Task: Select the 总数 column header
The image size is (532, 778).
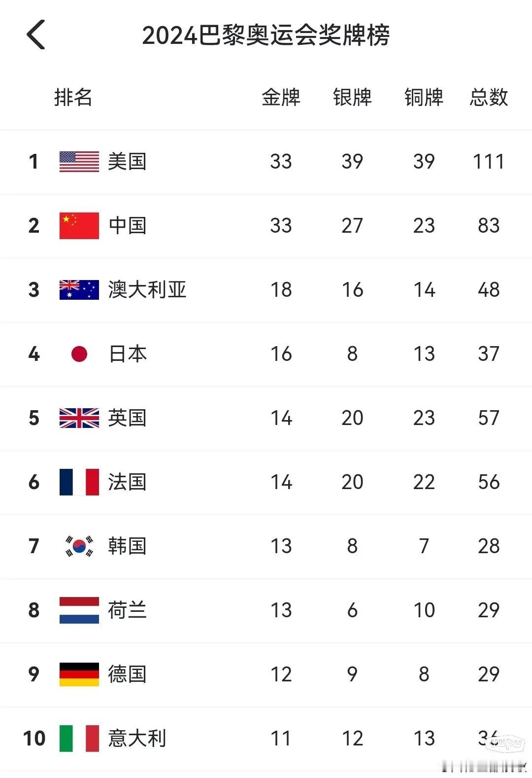Action: 489,97
